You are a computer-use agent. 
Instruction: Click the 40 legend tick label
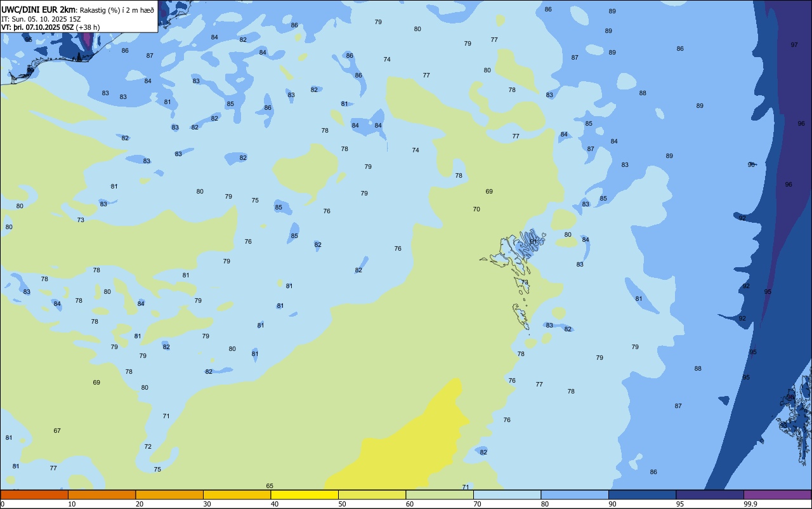275,504
